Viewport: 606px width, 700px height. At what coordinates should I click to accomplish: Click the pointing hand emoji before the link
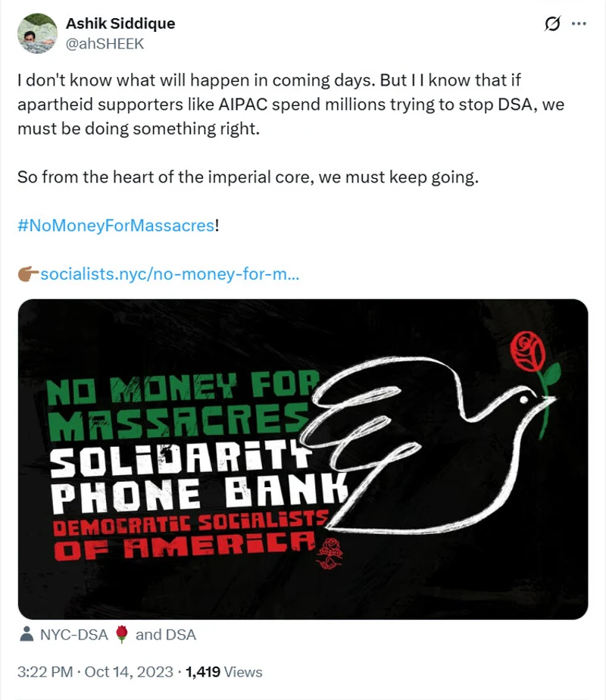[x=27, y=273]
